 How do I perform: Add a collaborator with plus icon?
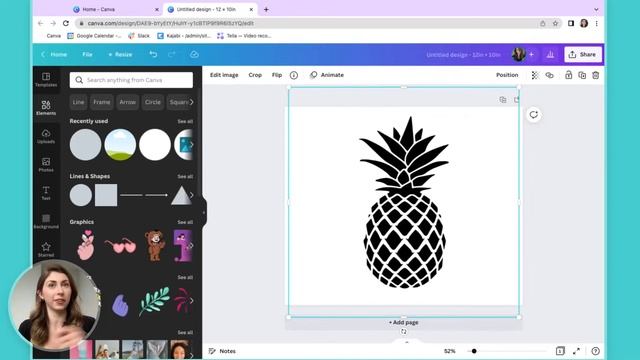(531, 54)
